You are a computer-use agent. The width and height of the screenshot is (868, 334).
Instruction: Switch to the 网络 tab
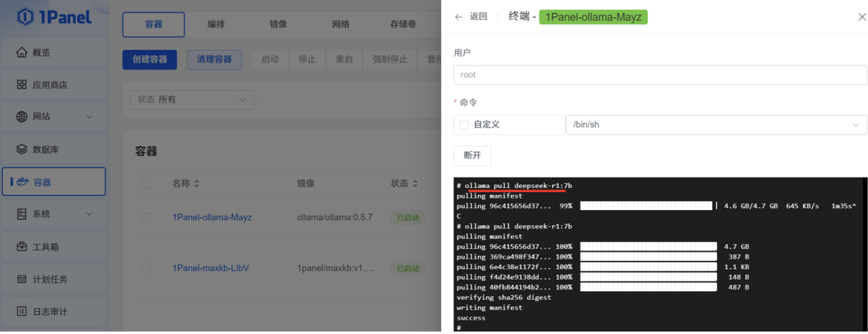tap(341, 24)
